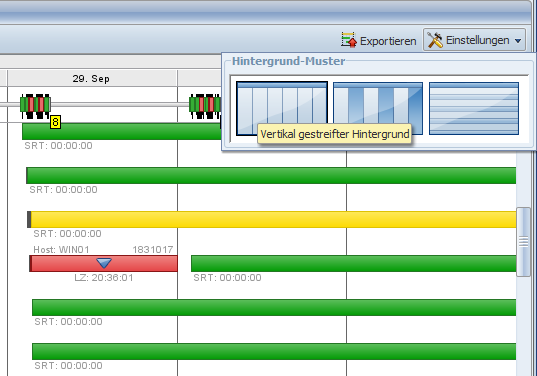
Task: Click the blue triangle marker on the red bar
Action: pos(104,263)
